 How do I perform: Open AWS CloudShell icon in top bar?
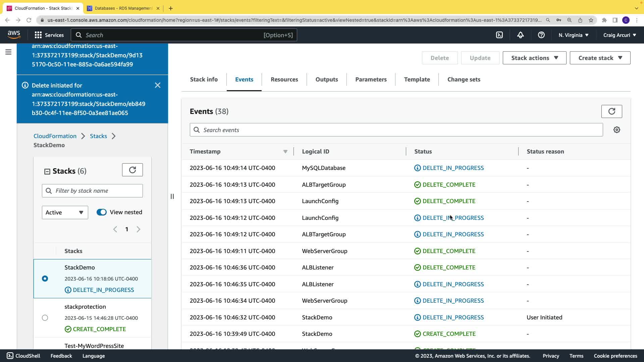(x=499, y=35)
